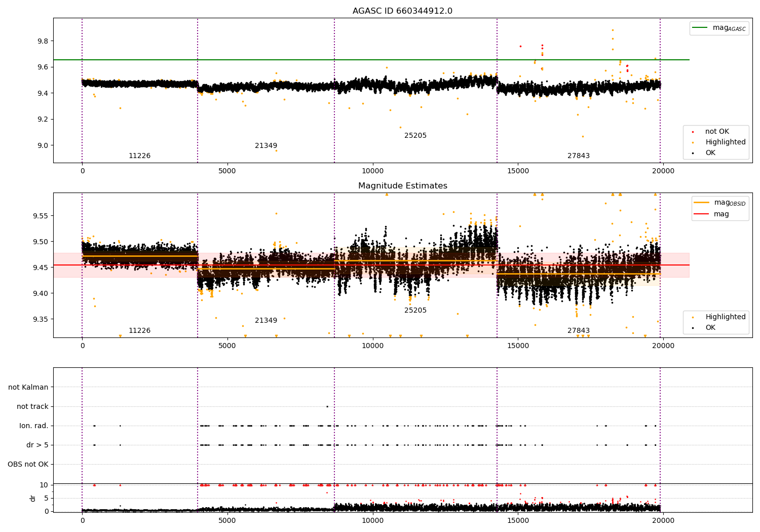The height and width of the screenshot is (532, 760).
Task: Click the 9.55 y-axis tick label
Action: pyautogui.click(x=41, y=216)
